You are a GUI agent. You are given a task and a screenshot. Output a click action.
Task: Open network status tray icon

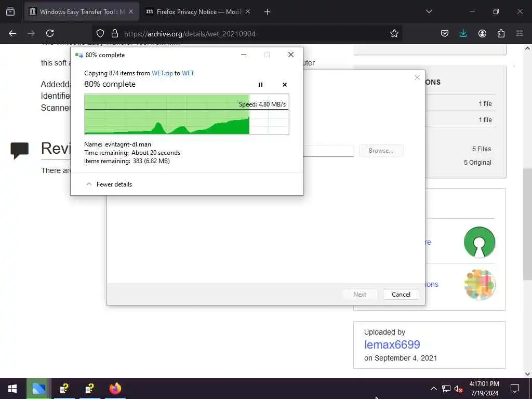pos(446,389)
